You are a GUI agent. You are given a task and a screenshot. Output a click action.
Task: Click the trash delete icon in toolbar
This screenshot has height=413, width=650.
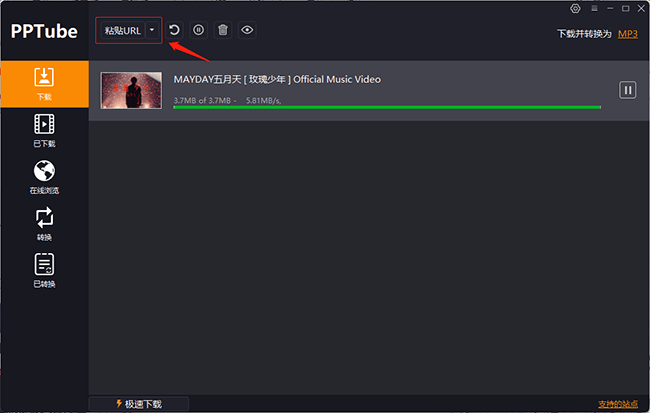(x=223, y=30)
